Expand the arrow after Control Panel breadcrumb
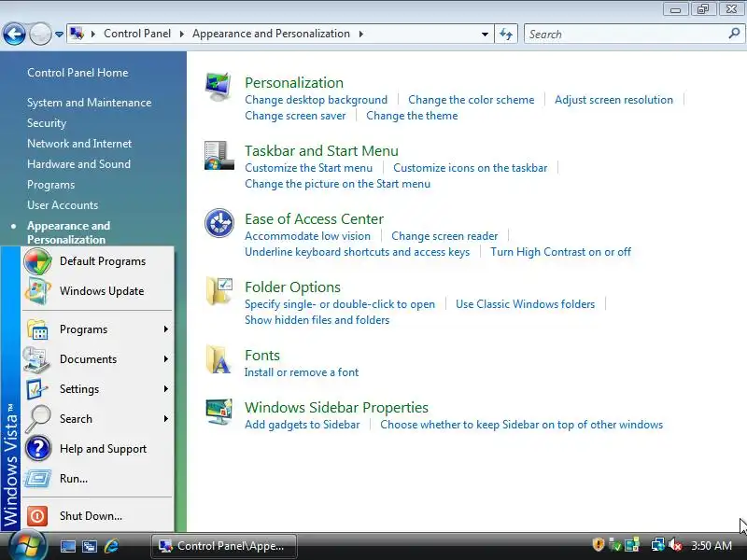Screen dimensions: 747x560 tap(181, 34)
